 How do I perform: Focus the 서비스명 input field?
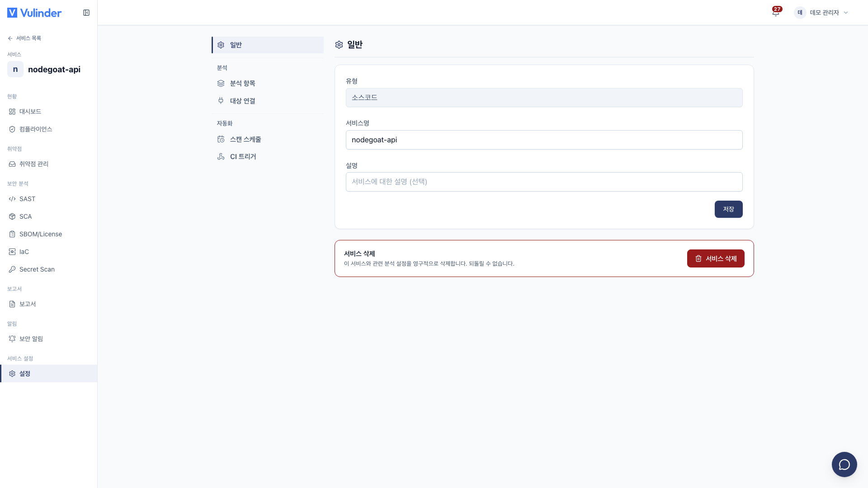(x=544, y=140)
